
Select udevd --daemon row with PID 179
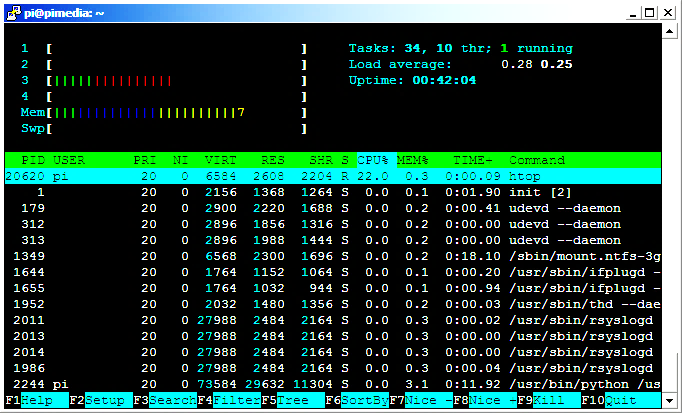333,208
